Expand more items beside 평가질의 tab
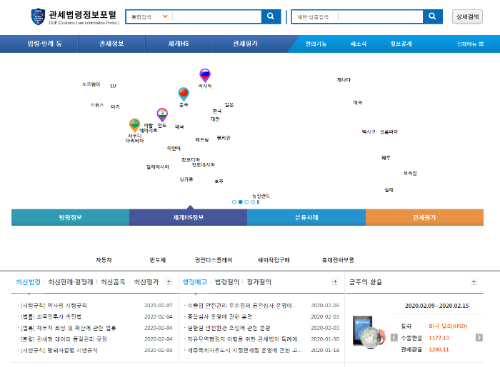The width and height of the screenshot is (500, 367). [335, 282]
